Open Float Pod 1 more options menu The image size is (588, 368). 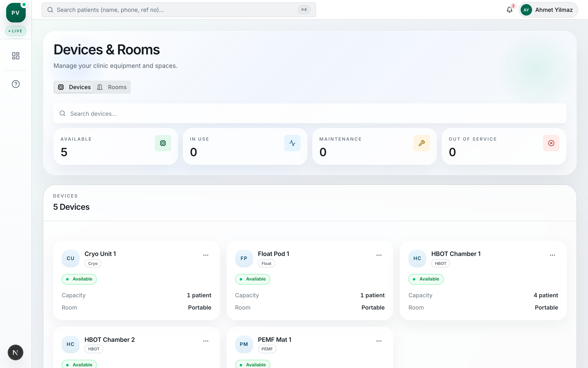(x=379, y=255)
